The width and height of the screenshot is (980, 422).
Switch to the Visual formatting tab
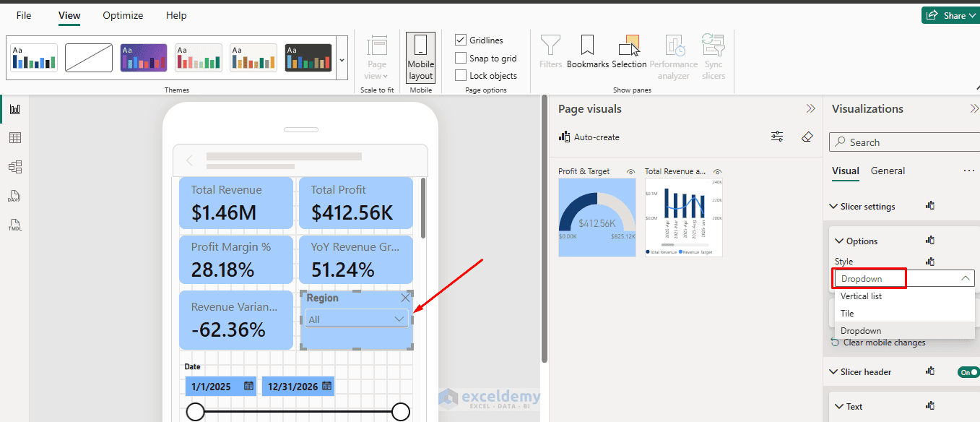pos(846,171)
